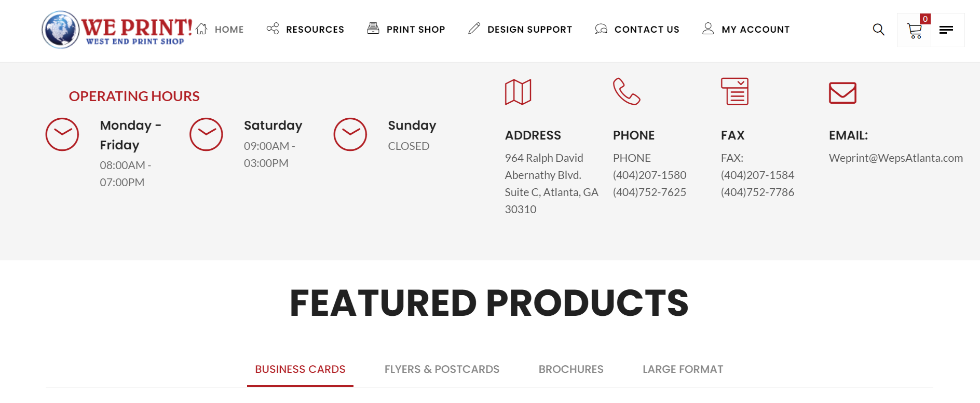
Task: Click the address map icon
Action: click(518, 92)
